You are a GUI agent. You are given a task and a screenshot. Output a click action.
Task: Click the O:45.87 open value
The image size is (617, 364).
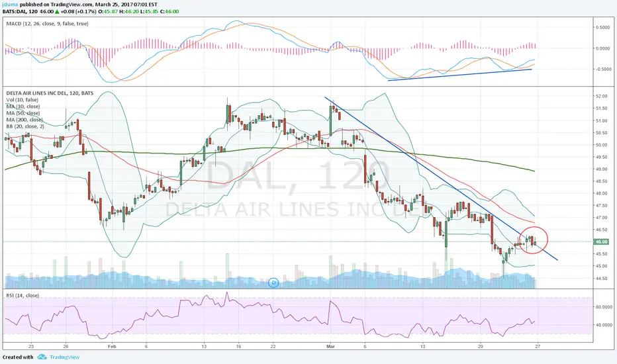pos(108,11)
